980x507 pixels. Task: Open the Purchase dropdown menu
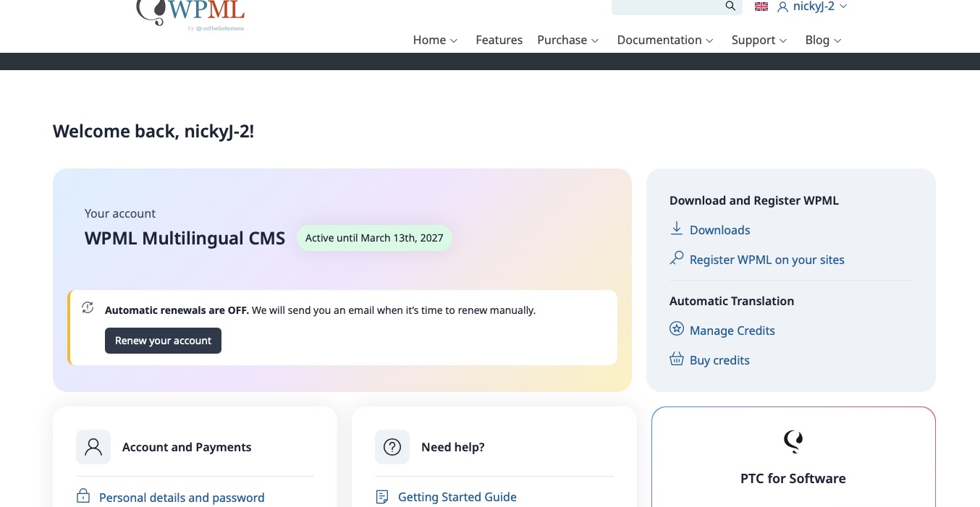567,41
